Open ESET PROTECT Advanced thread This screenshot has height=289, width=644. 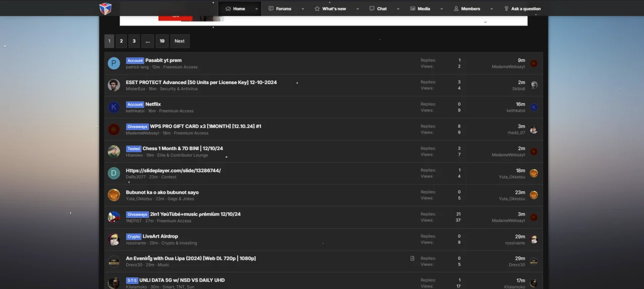point(201,82)
